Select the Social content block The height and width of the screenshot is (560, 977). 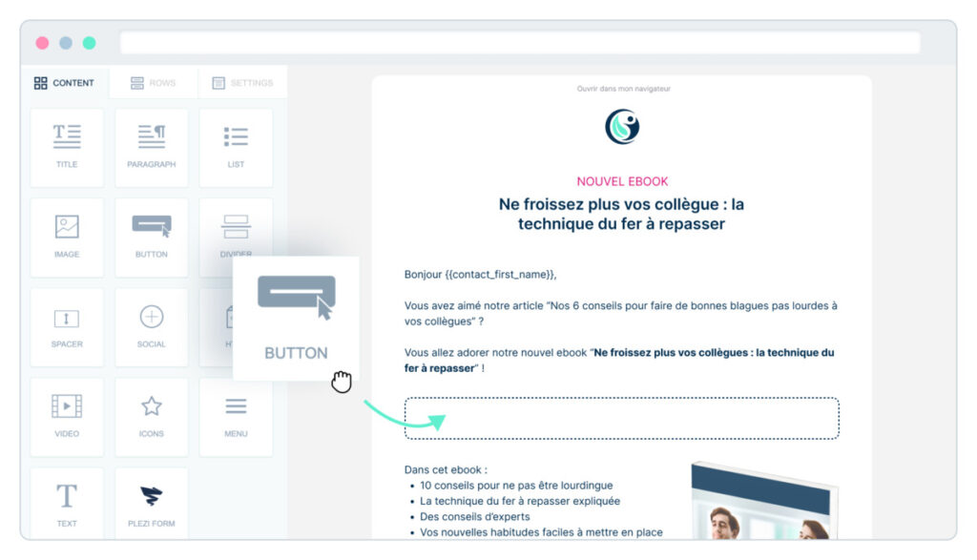tap(151, 324)
